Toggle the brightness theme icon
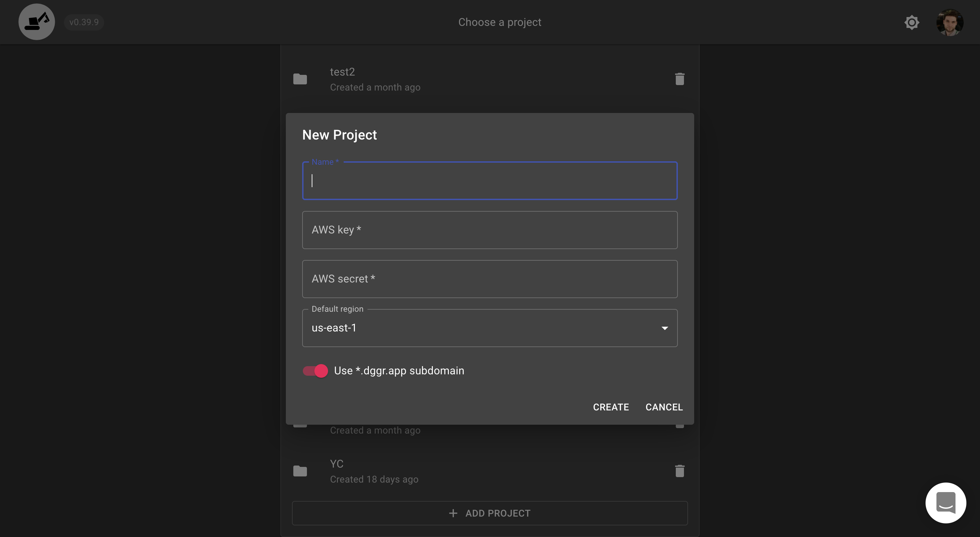The image size is (980, 537). [912, 22]
